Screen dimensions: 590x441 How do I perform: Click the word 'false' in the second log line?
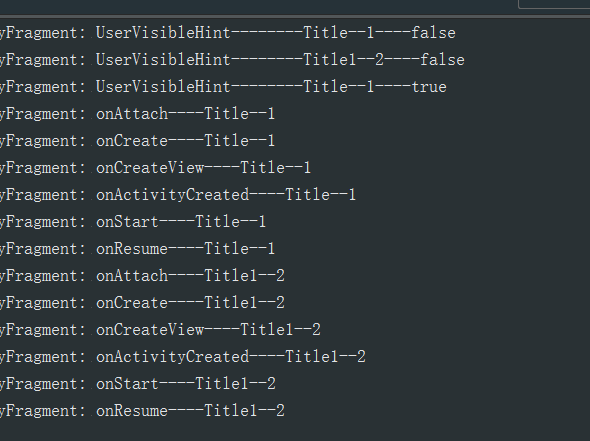(x=442, y=60)
